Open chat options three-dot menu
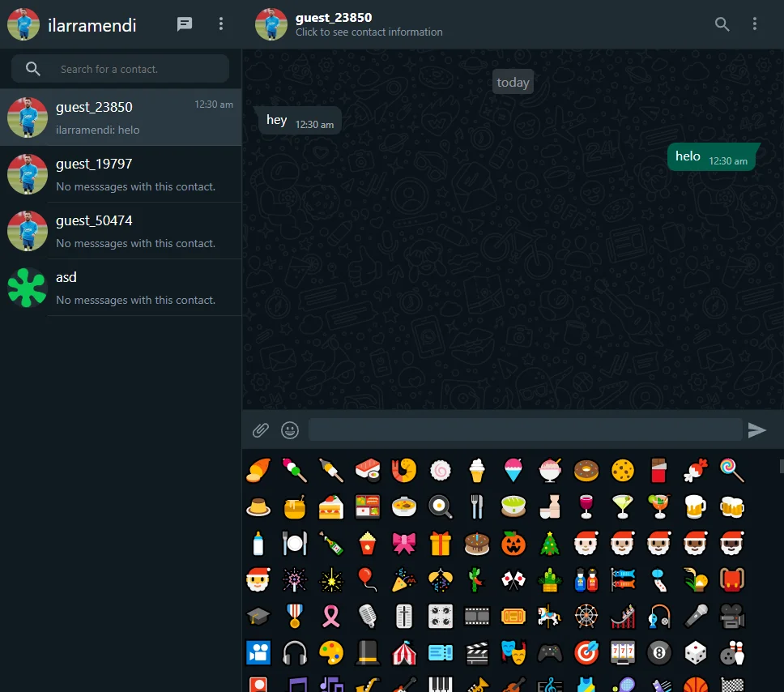This screenshot has width=784, height=692. (x=755, y=24)
